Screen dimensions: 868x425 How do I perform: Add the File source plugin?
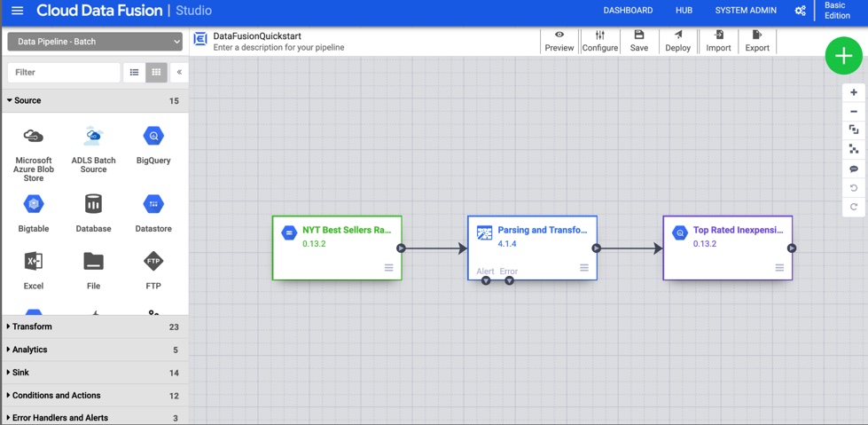94,271
